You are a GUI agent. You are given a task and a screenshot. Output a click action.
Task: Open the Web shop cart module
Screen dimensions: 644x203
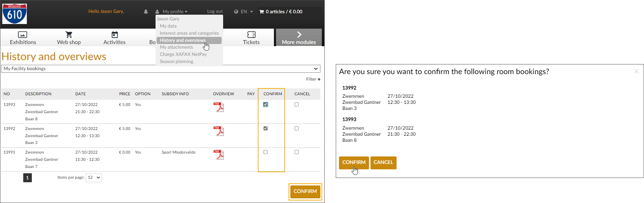click(69, 35)
